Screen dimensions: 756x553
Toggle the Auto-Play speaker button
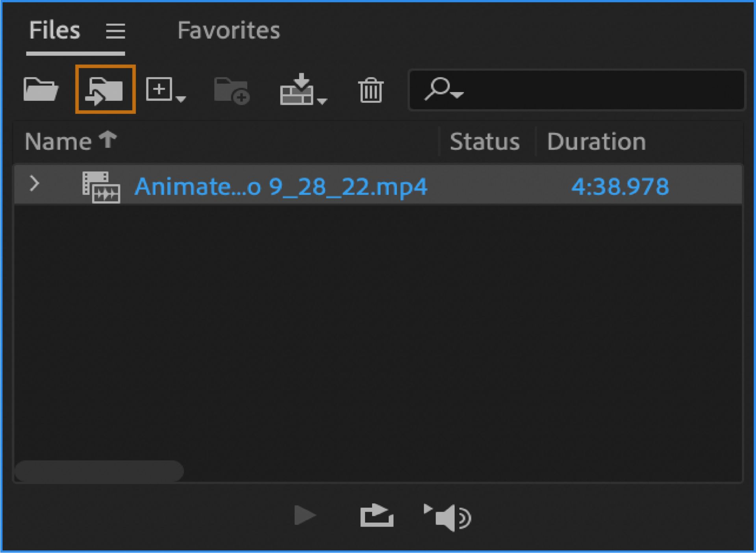click(x=448, y=517)
